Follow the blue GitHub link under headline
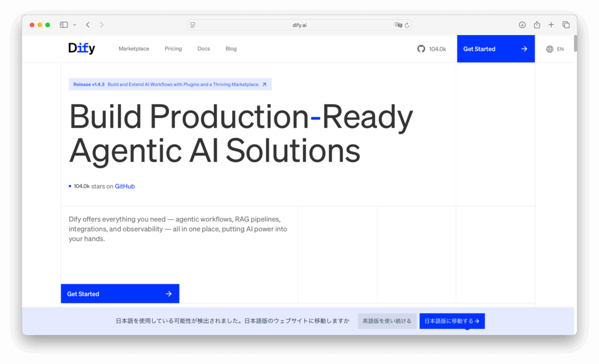This screenshot has width=599, height=364. click(x=125, y=186)
